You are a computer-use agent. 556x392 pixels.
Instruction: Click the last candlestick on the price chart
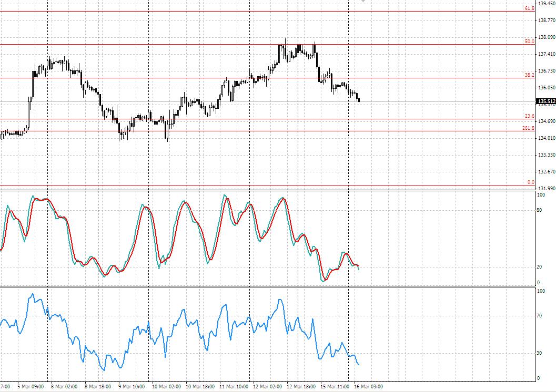tap(359, 100)
